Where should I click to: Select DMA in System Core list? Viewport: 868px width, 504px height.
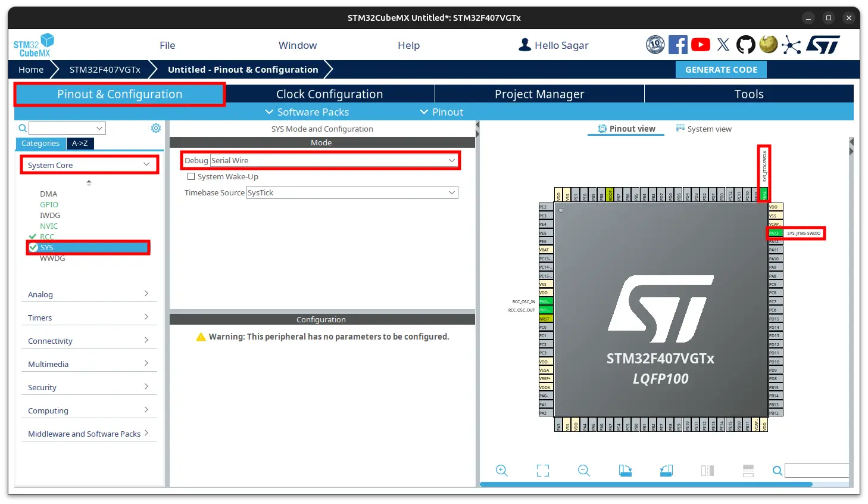coord(49,194)
